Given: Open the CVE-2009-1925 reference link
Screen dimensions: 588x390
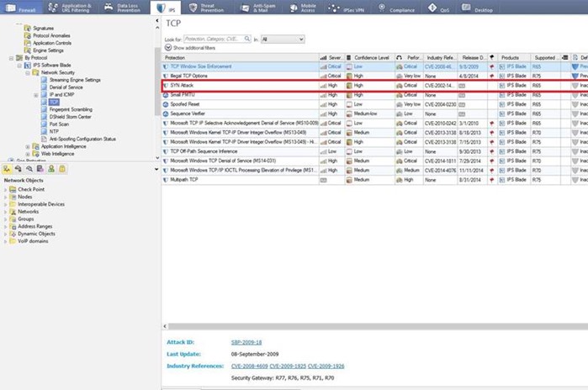Looking at the screenshot, I should pyautogui.click(x=288, y=366).
